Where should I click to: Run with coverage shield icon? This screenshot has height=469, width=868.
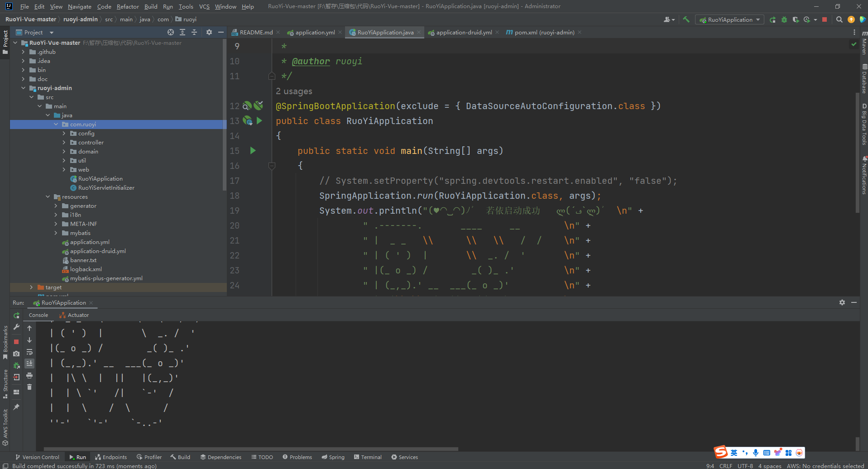click(x=796, y=19)
